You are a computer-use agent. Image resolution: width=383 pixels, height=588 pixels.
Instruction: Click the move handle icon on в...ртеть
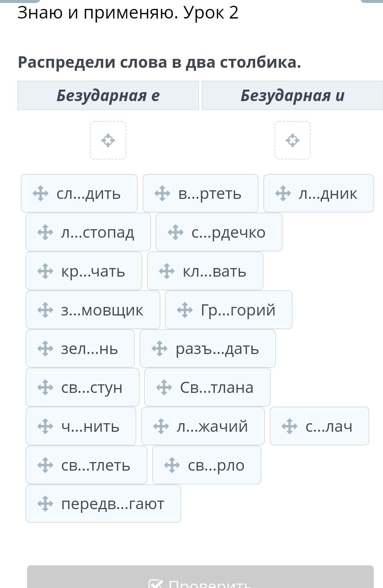(x=162, y=194)
